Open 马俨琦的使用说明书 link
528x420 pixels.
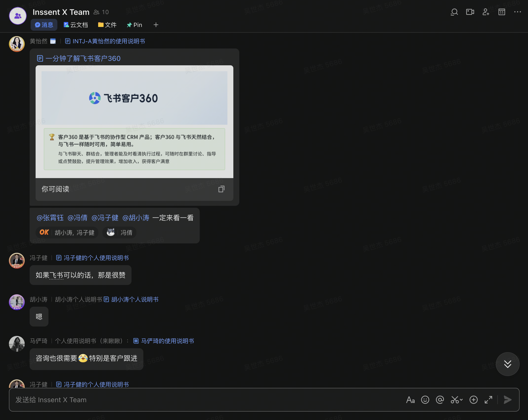pos(164,341)
